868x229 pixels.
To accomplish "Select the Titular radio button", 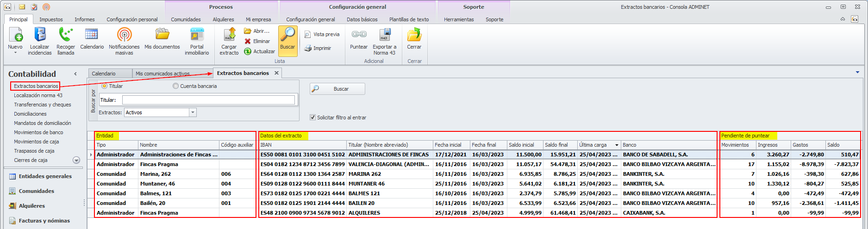I will (104, 86).
